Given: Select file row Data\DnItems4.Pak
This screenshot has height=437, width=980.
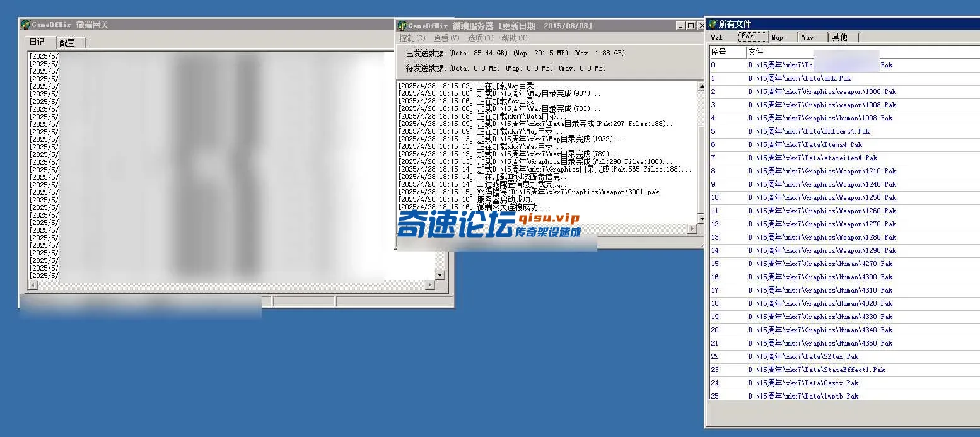Looking at the screenshot, I should pyautogui.click(x=844, y=131).
